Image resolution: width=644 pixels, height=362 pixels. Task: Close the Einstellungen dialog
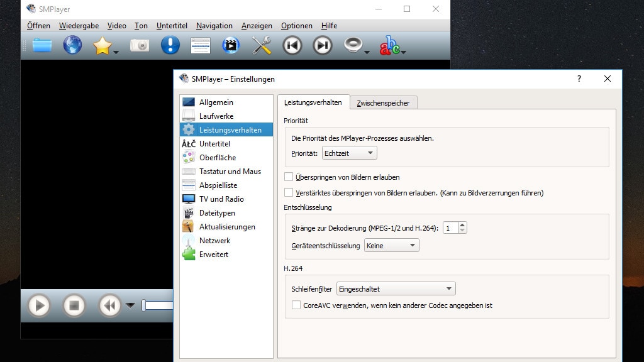click(608, 79)
